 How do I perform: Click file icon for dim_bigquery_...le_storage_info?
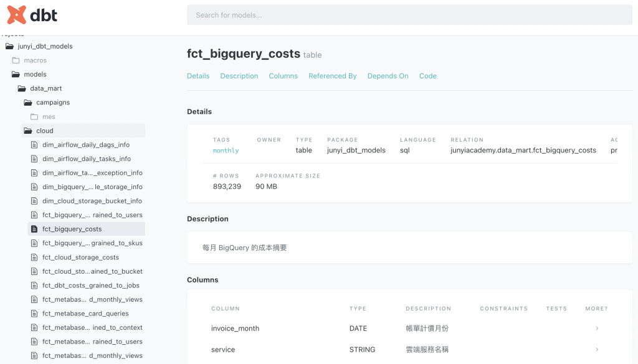click(34, 187)
